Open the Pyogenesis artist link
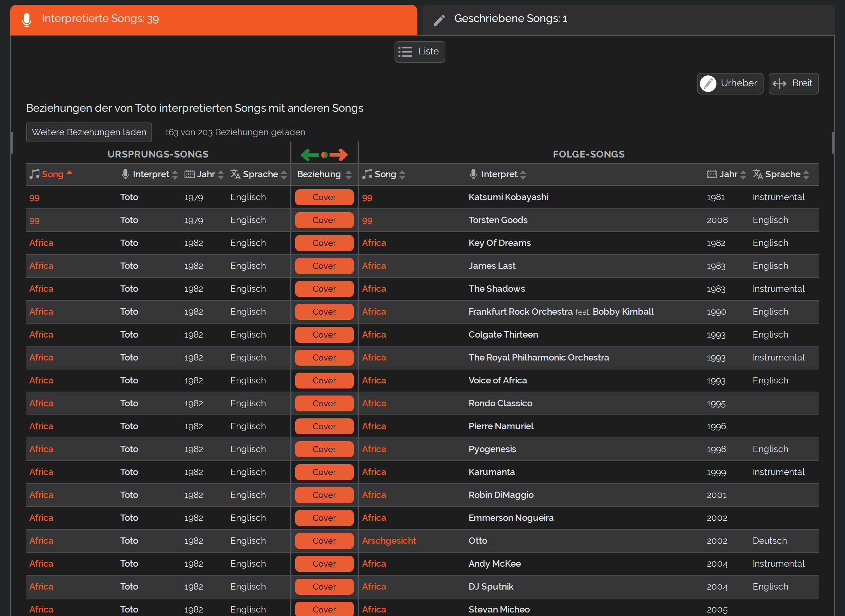 coord(492,449)
